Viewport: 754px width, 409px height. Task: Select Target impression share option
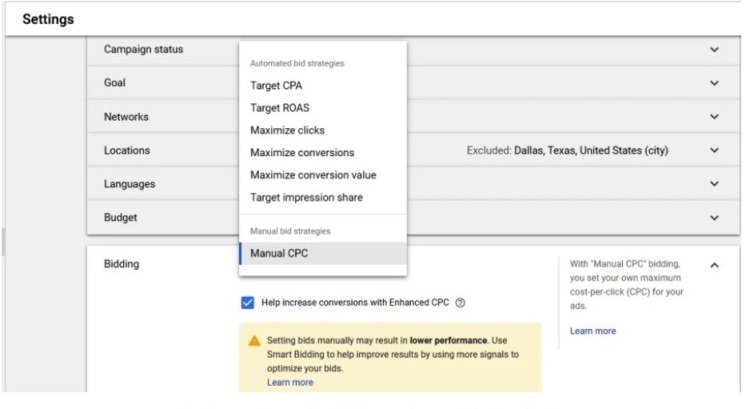coord(306,198)
